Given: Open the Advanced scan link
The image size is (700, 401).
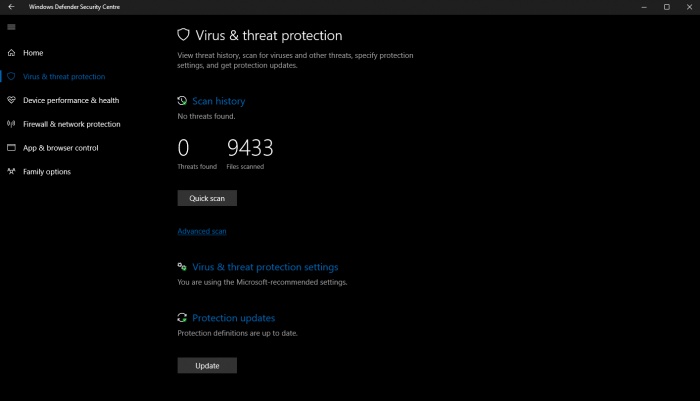Looking at the screenshot, I should point(202,231).
